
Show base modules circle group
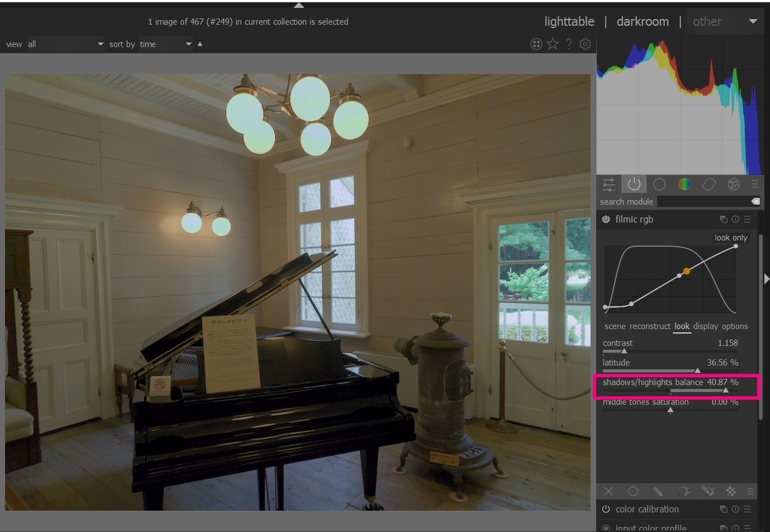[659, 185]
